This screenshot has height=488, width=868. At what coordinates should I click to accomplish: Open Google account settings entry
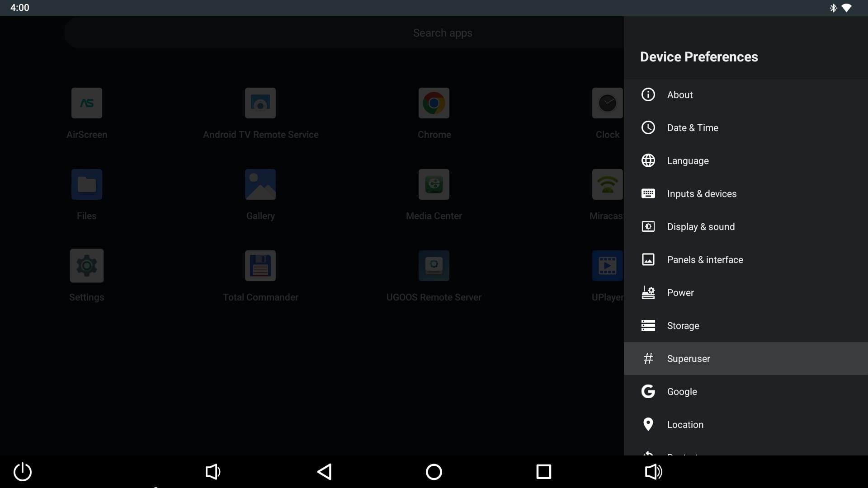(x=682, y=392)
